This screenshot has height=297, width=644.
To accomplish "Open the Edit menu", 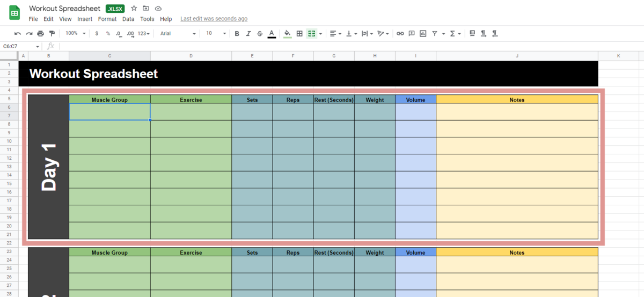I will click(x=48, y=19).
